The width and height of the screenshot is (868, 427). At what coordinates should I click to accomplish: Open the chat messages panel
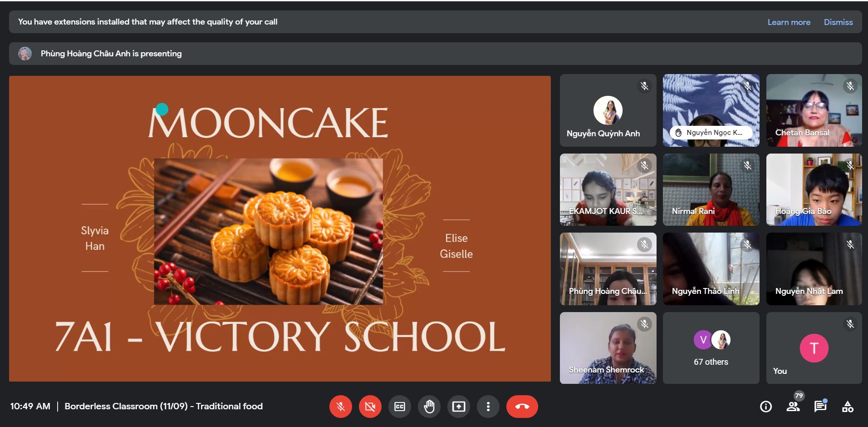(820, 407)
